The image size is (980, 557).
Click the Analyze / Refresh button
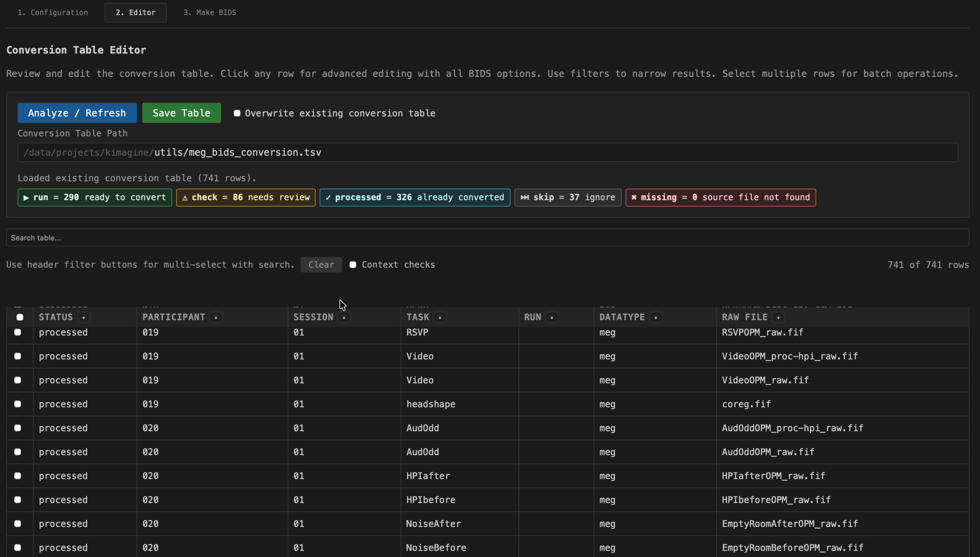pyautogui.click(x=77, y=113)
